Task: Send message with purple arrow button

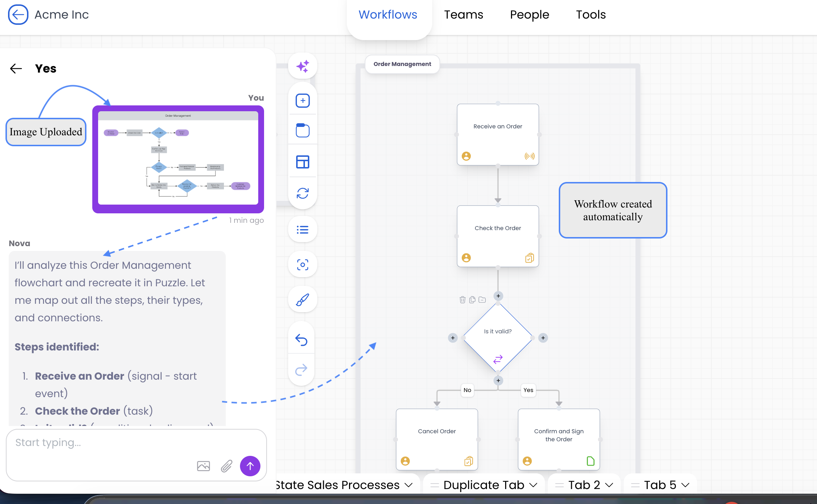Action: click(x=250, y=466)
